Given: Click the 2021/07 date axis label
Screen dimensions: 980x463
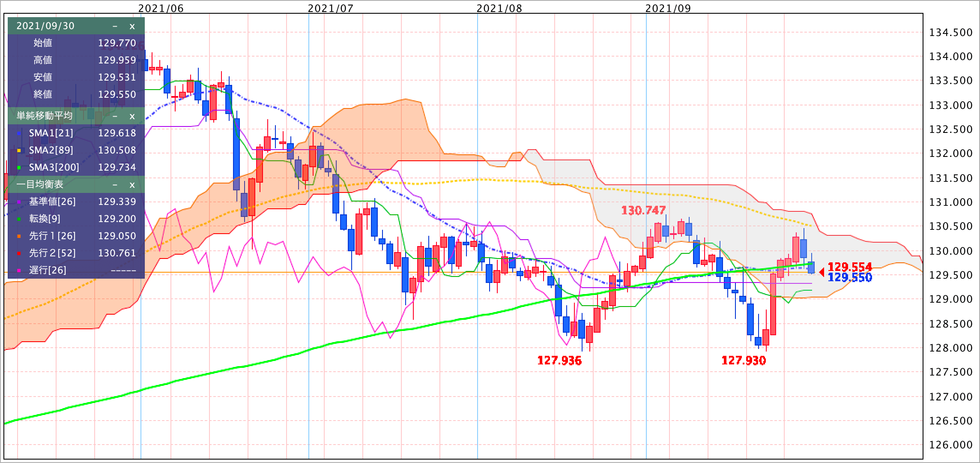Looking at the screenshot, I should point(331,8).
